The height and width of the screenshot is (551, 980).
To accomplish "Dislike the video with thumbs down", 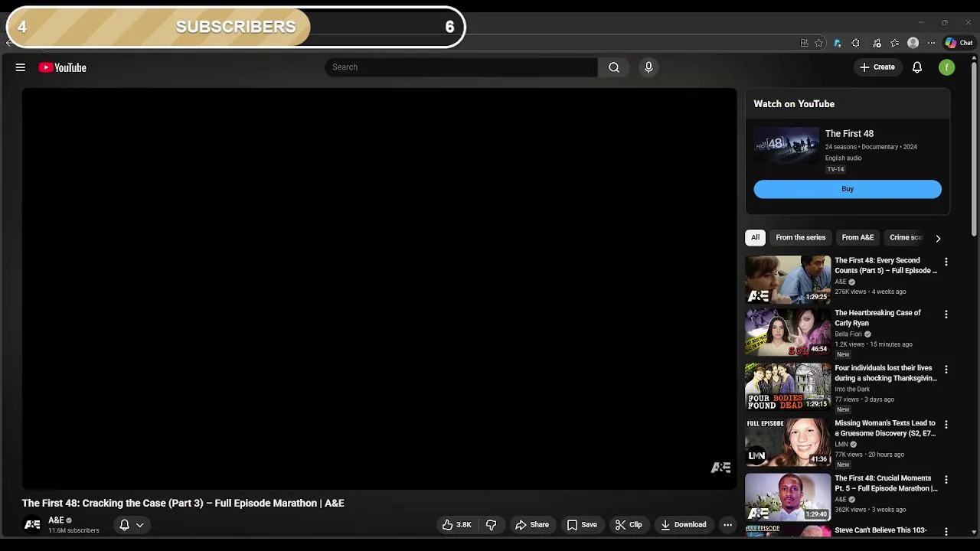I will pos(492,525).
